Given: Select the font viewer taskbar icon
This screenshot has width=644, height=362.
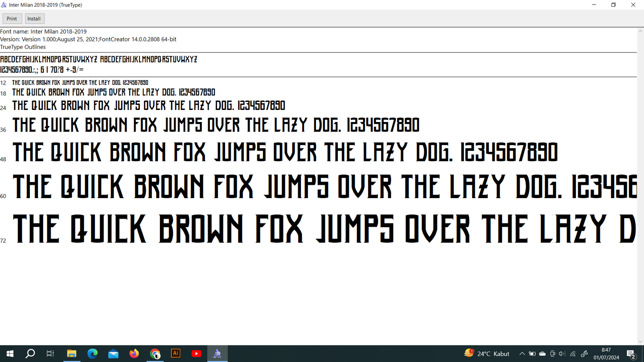Looking at the screenshot, I should pyautogui.click(x=217, y=354).
